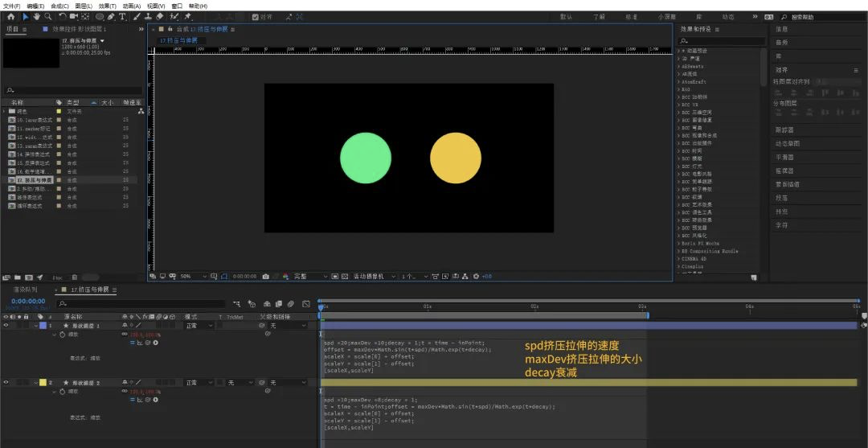Select the Ellipse shape tool

click(100, 17)
